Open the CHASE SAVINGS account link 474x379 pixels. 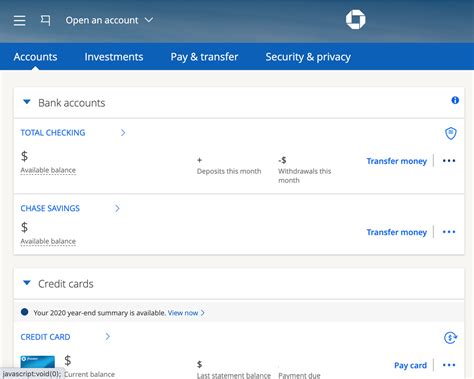coord(50,208)
